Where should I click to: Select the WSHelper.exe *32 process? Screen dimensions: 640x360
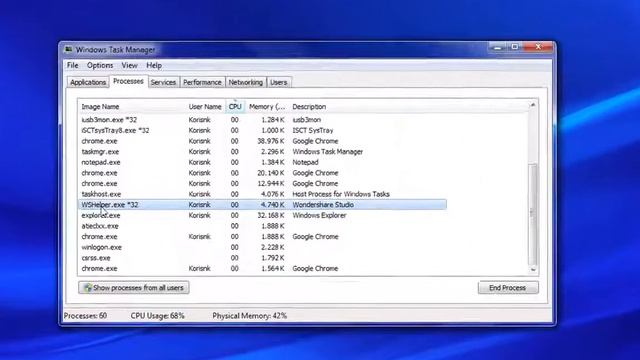(262, 204)
